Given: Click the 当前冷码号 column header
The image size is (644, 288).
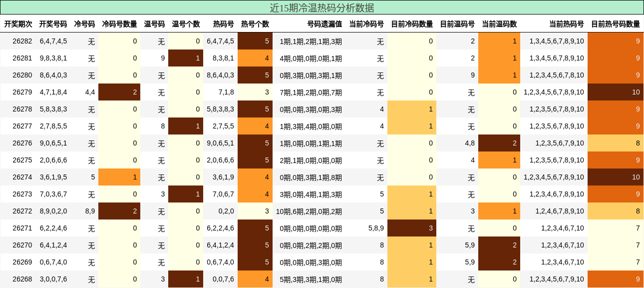Looking at the screenshot, I should (x=366, y=24).
